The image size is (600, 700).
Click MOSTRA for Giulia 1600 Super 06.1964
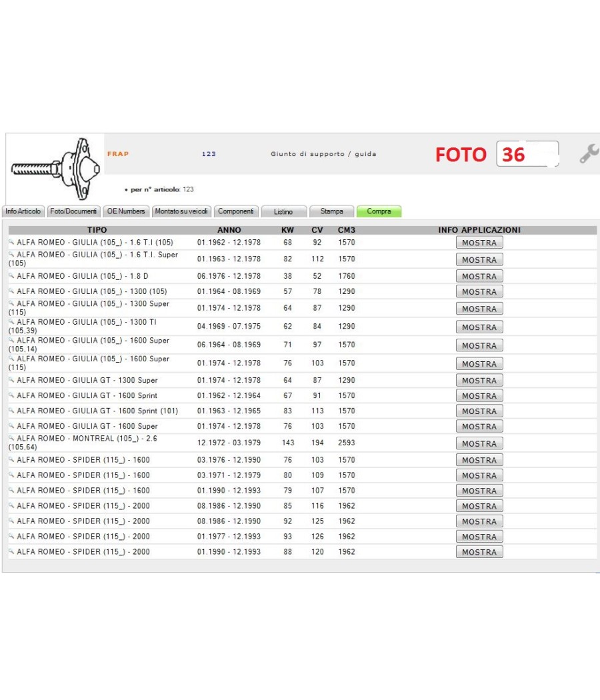tap(479, 345)
